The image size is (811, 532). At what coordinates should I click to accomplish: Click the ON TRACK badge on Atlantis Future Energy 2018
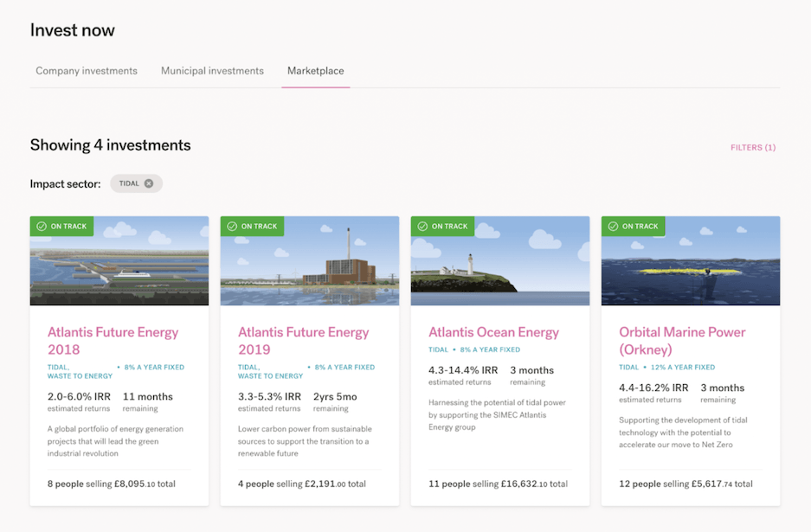(61, 227)
